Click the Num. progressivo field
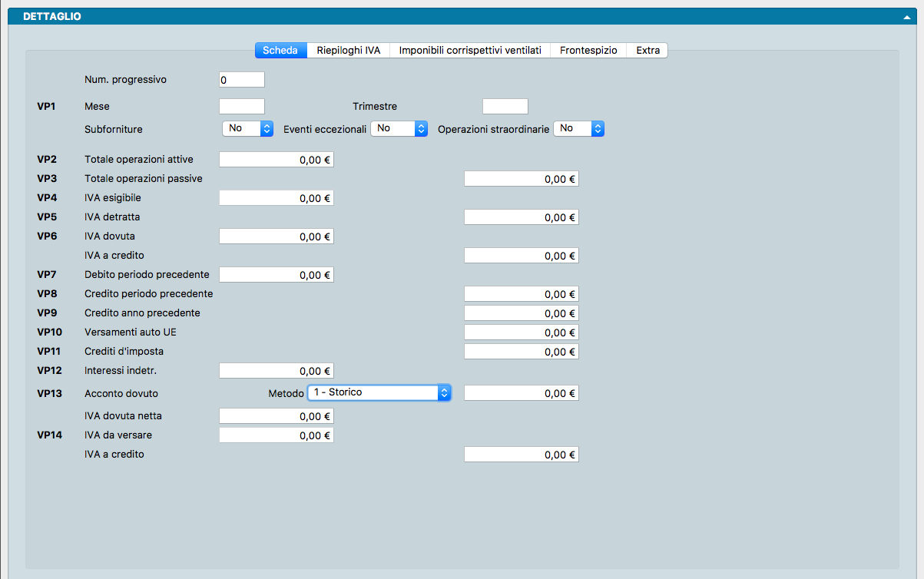The image size is (924, 579). click(242, 80)
